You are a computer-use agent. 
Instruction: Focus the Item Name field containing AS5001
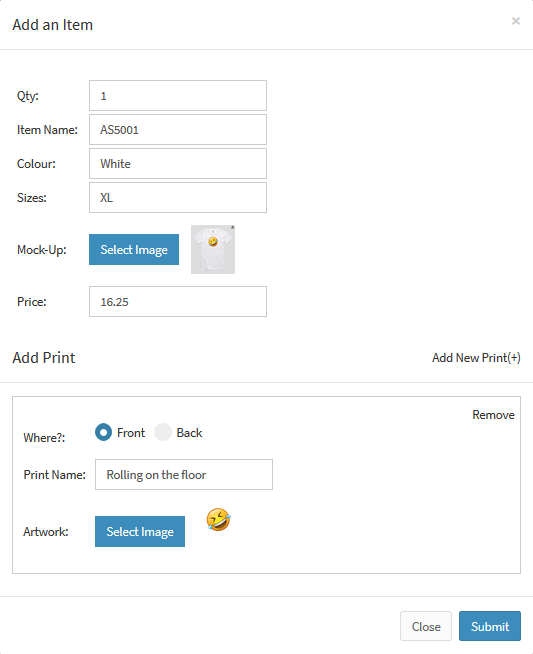tap(178, 130)
